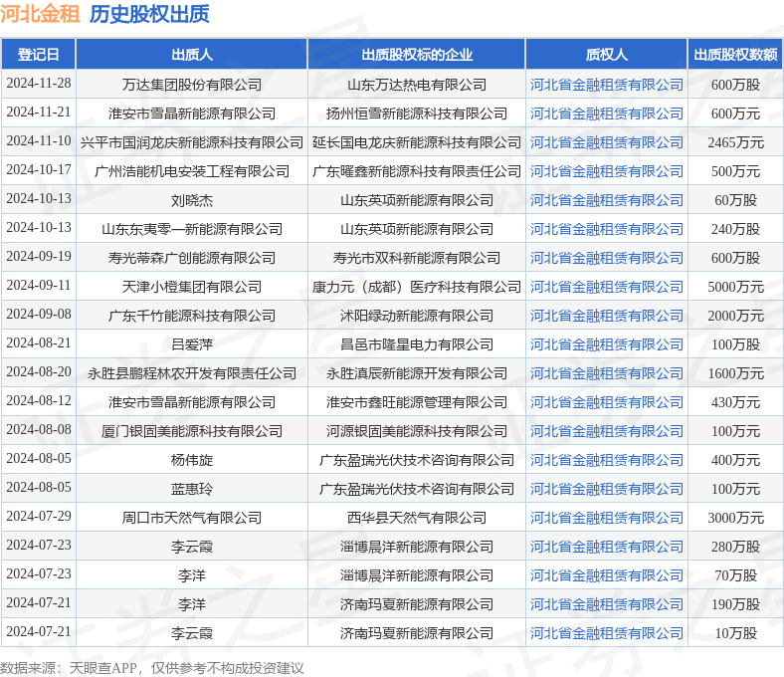Click the 70万股 amount cell
The image size is (784, 677).
pyautogui.click(x=735, y=575)
